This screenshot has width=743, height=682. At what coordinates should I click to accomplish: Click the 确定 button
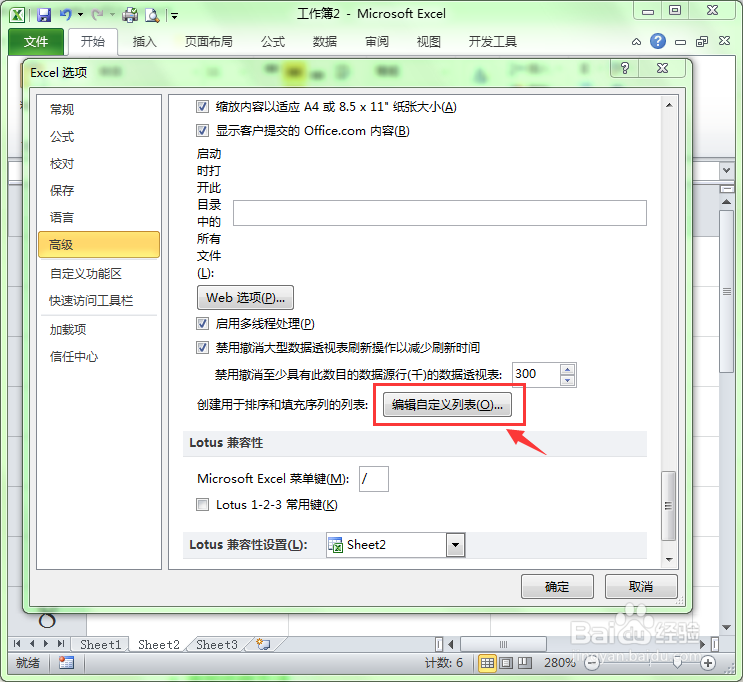click(x=557, y=587)
